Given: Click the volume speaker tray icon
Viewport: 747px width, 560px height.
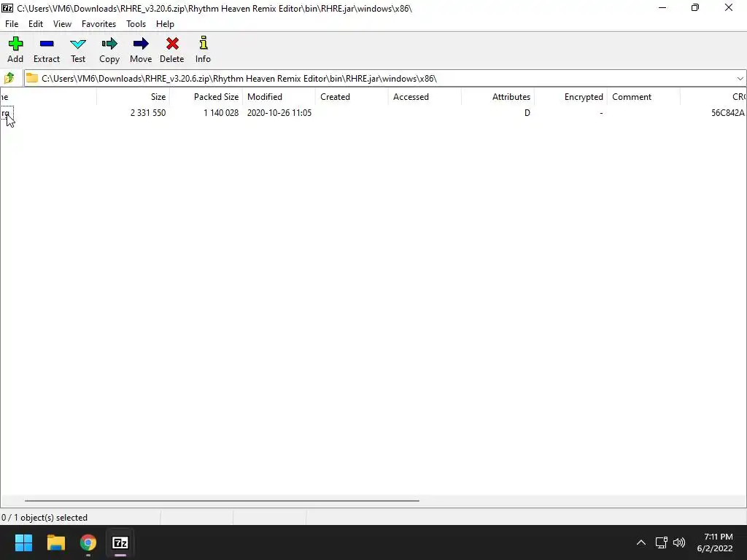Looking at the screenshot, I should tap(679, 542).
